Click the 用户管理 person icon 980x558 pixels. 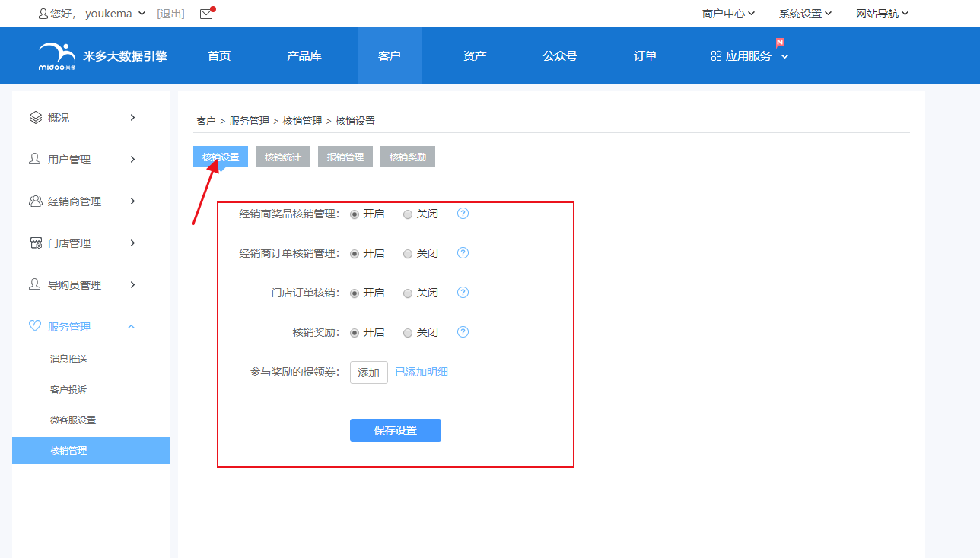(x=35, y=159)
